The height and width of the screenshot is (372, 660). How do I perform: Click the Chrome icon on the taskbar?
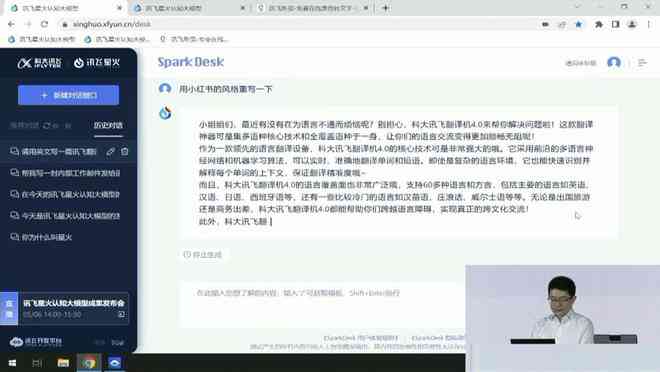click(89, 363)
